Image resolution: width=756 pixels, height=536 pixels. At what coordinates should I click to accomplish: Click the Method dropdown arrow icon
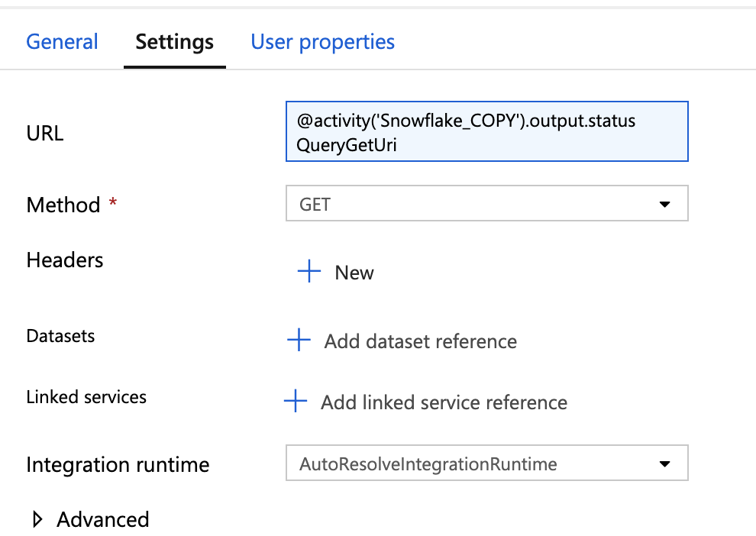tap(664, 205)
